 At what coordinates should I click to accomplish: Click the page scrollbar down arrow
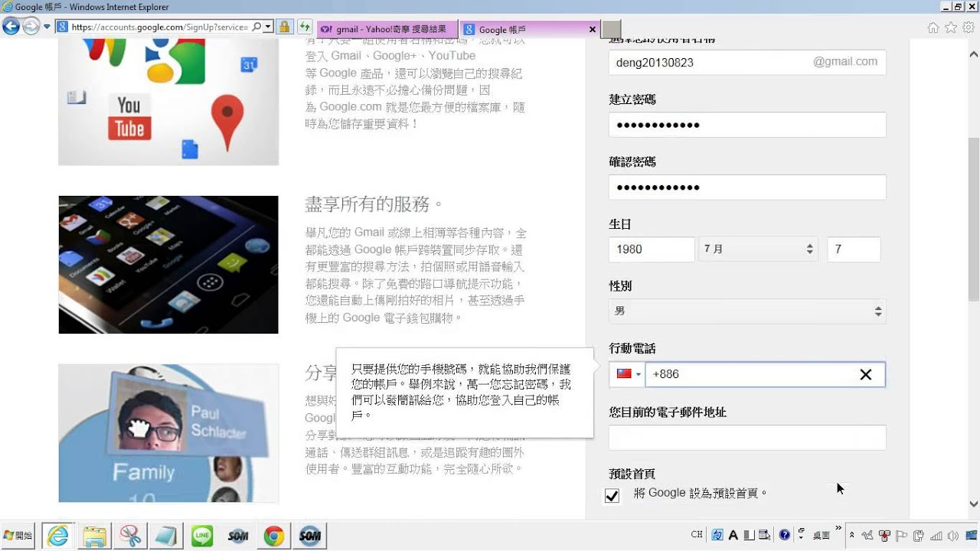pos(973,504)
